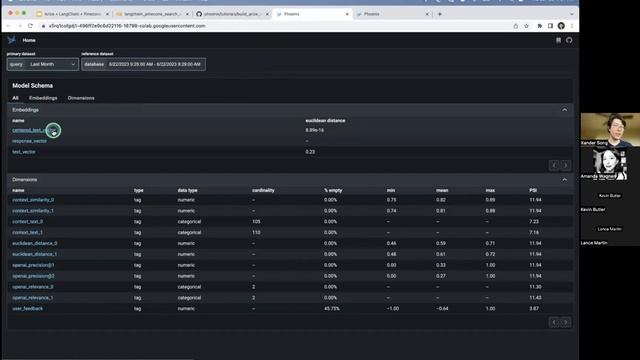Open the openai_relevance_0 dimension
The width and height of the screenshot is (640, 360).
(x=33, y=287)
